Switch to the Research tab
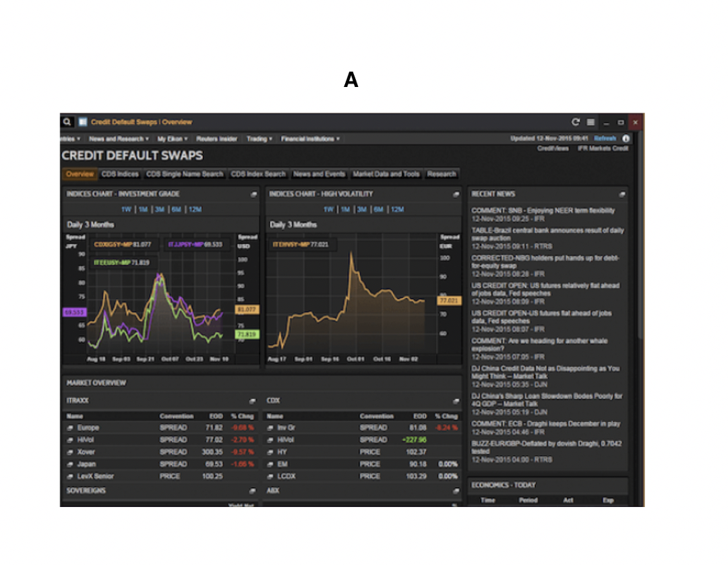 (442, 174)
